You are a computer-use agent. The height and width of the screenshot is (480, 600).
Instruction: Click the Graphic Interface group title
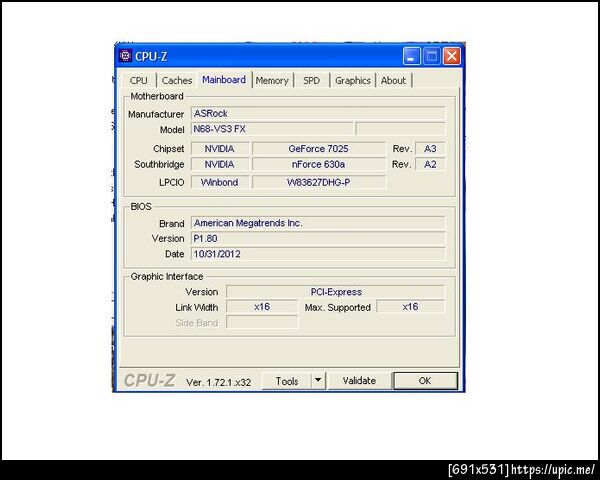167,276
